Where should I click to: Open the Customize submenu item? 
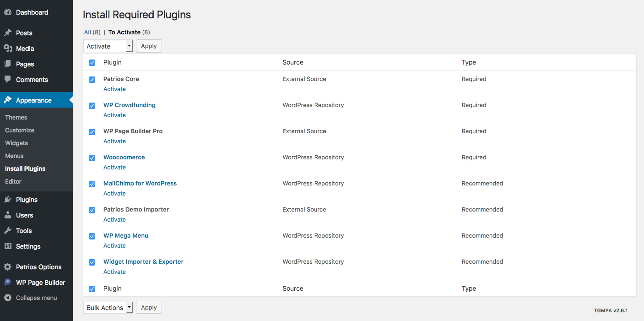click(x=20, y=130)
